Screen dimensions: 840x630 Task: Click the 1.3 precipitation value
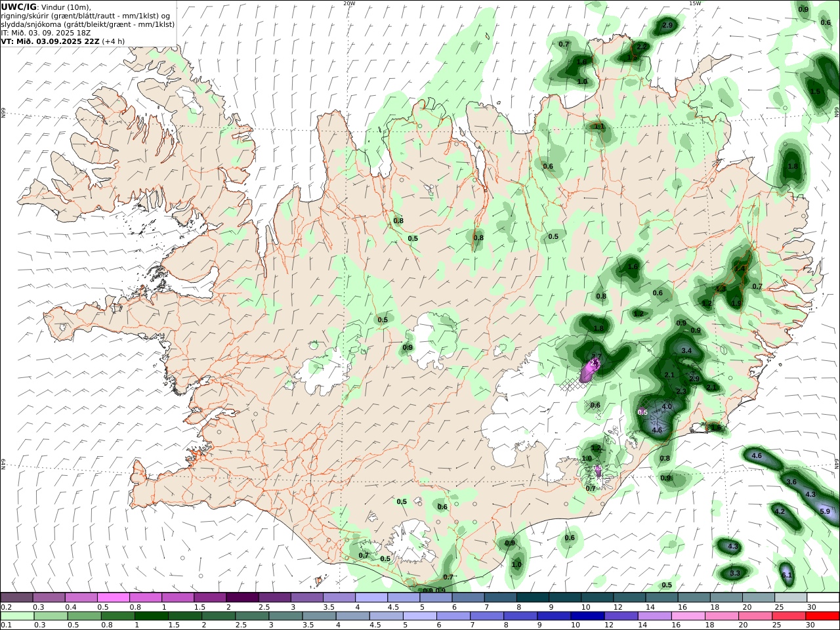(x=721, y=289)
